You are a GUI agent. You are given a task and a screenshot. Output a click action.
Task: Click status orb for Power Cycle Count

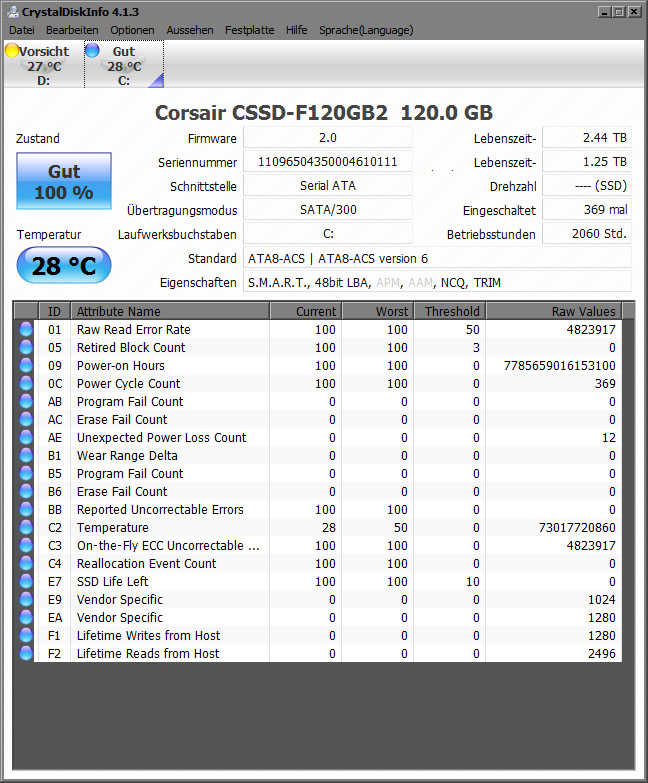tap(26, 384)
